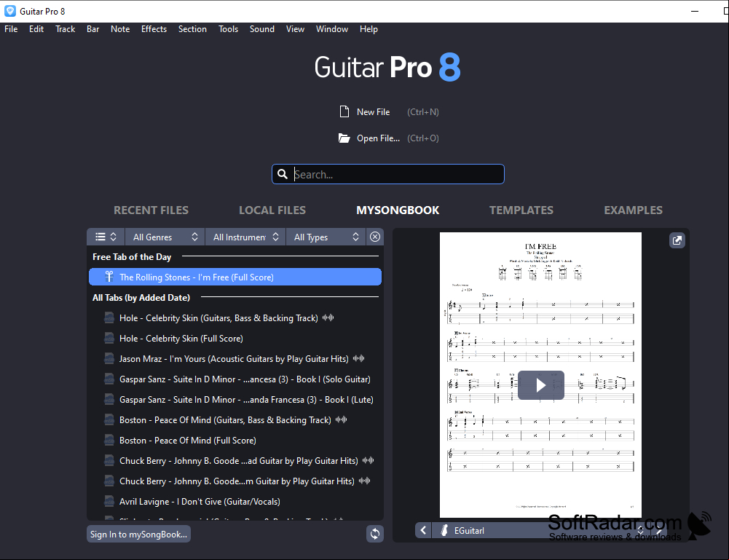Go to the previous track in preview
729x560 pixels.
coord(423,530)
